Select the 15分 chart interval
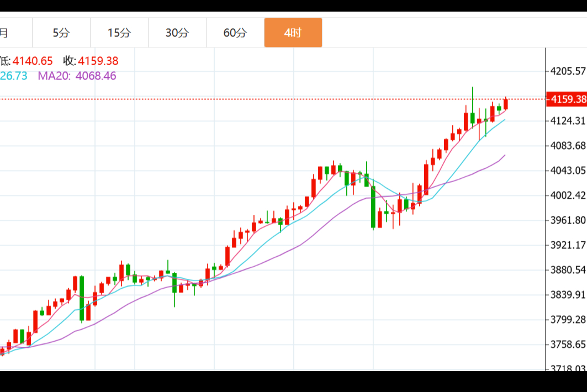The height and width of the screenshot is (392, 587). [119, 33]
